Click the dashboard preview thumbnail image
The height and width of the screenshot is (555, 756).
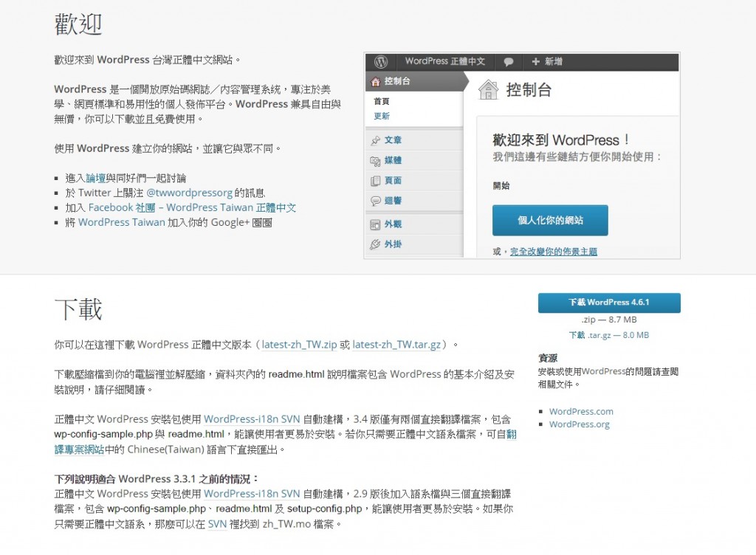(522, 155)
